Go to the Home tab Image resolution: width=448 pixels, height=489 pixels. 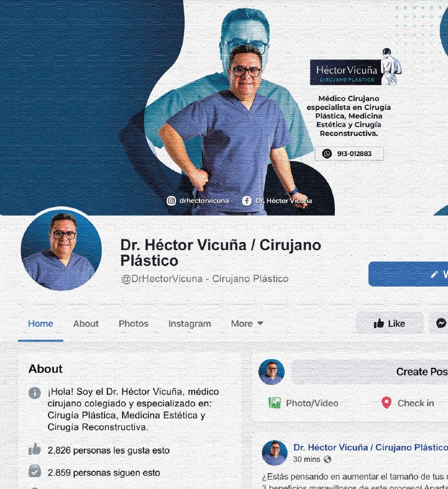(41, 324)
